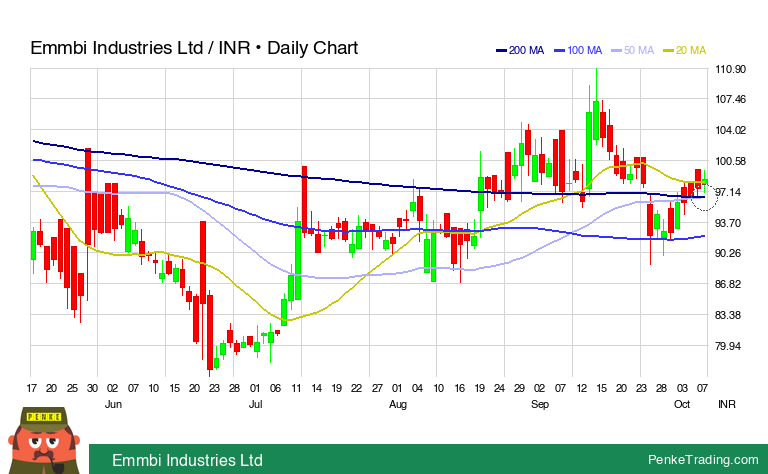This screenshot has height=474, width=768.
Task: Click the 110.90 price axis label
Action: point(730,69)
